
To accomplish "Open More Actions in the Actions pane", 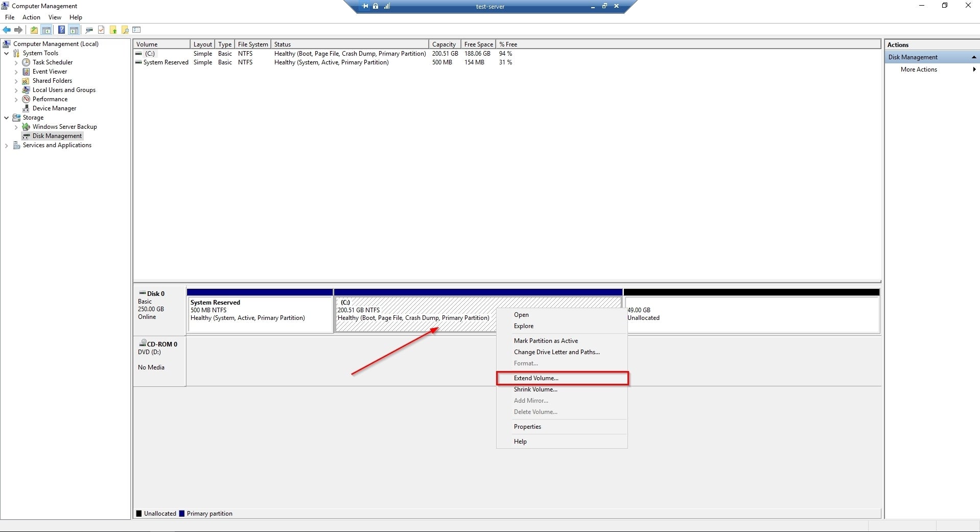I will point(918,70).
